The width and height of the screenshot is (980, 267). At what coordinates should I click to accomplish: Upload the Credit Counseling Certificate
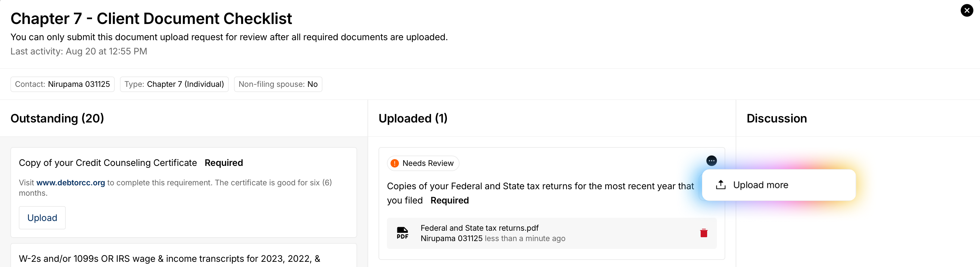tap(42, 217)
